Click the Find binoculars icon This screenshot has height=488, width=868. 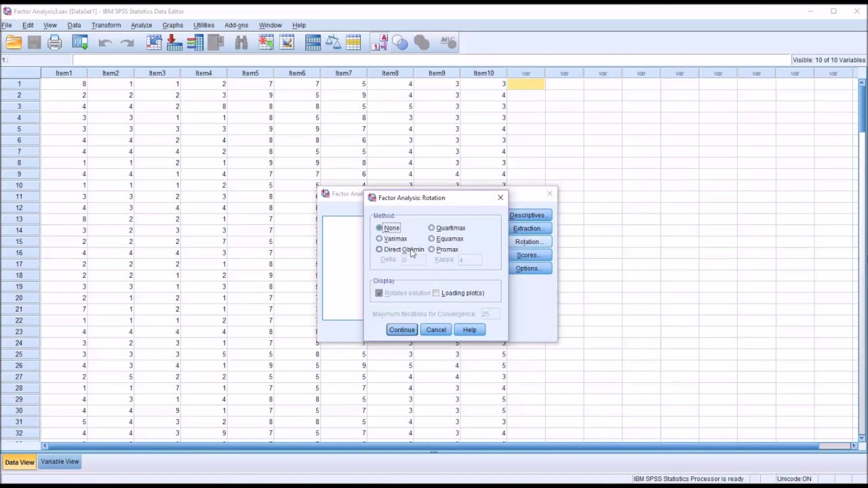[x=241, y=43]
